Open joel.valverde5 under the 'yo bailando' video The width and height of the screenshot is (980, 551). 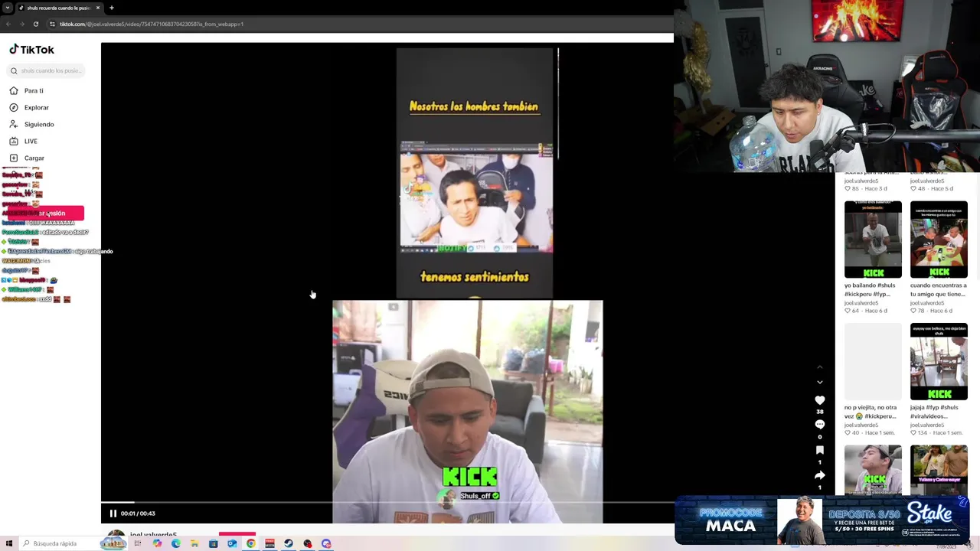[861, 303]
